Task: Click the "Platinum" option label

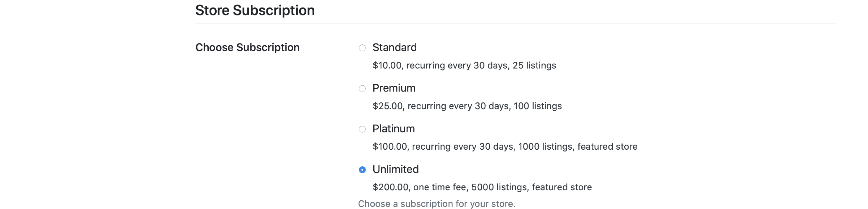Action: click(x=394, y=129)
